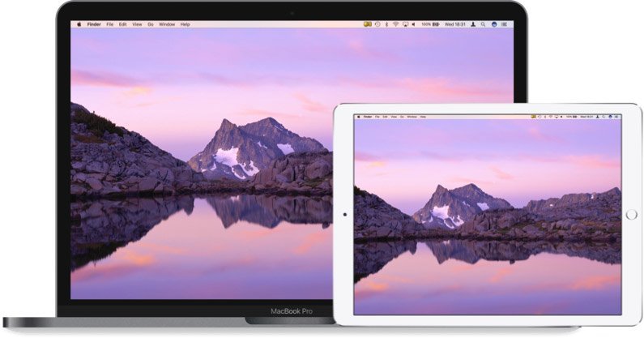Viewport: 644px width, 338px height.
Task: Open the Help menu on the MacBook
Action: coord(186,24)
